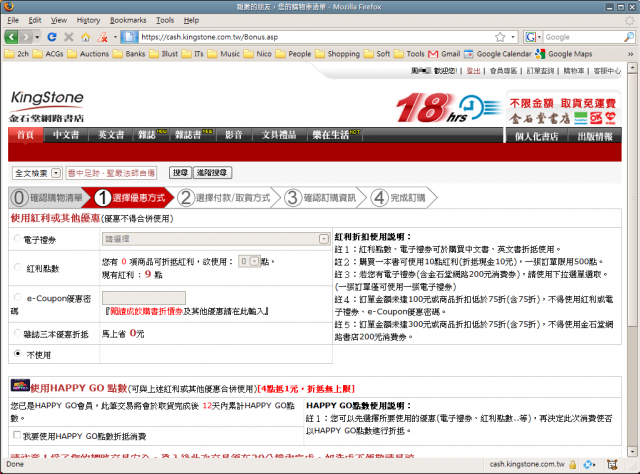Select the 不使用 radio option
Viewport: 640px width, 474px height.
click(x=17, y=353)
